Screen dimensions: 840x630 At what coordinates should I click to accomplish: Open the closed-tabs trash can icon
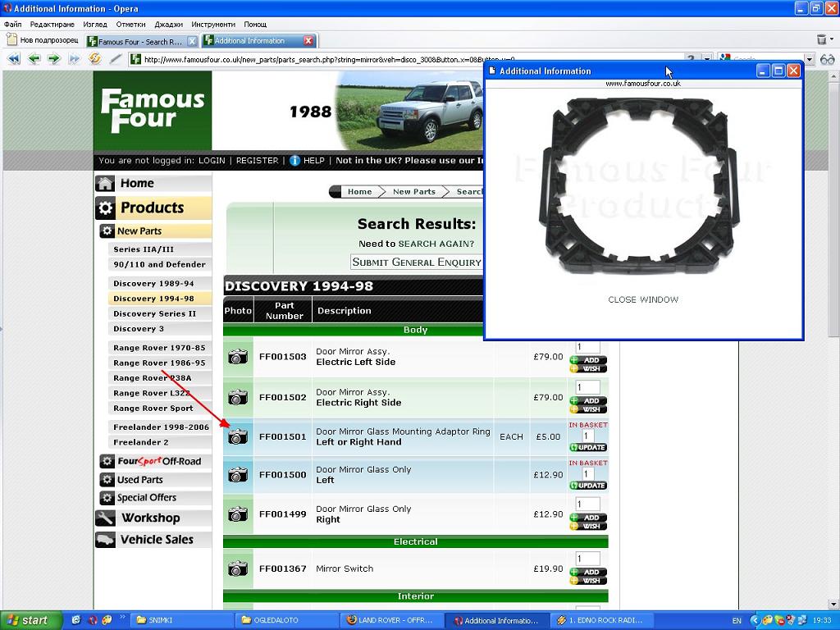pyautogui.click(x=821, y=39)
